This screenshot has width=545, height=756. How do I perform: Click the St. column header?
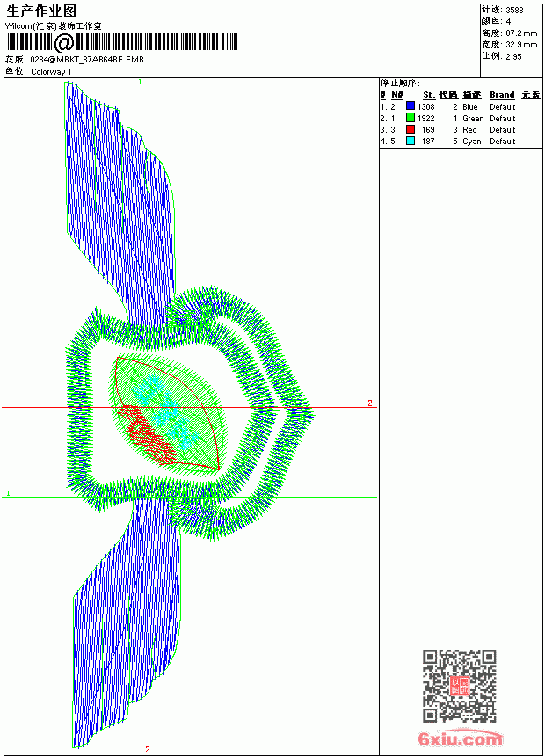click(x=429, y=95)
